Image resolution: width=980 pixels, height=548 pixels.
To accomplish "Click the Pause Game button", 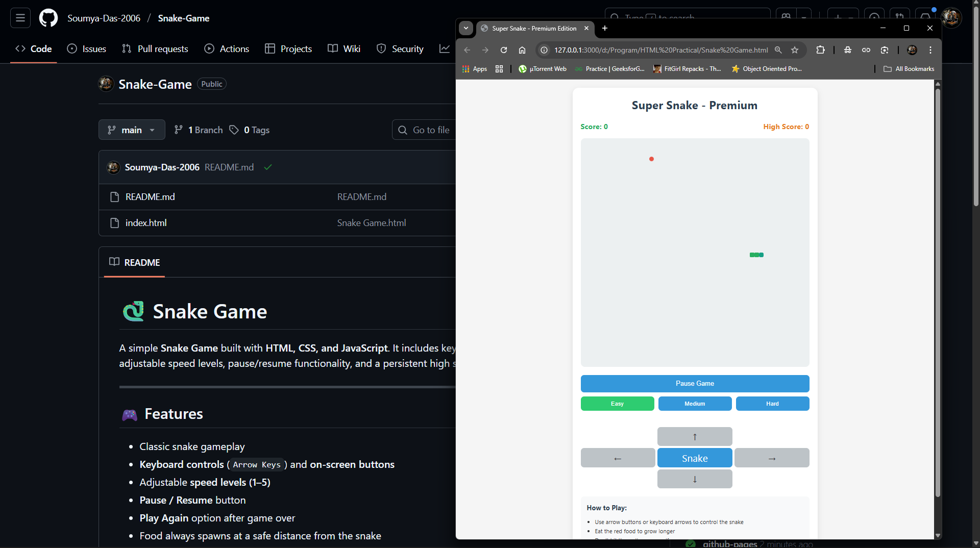I will (x=695, y=384).
